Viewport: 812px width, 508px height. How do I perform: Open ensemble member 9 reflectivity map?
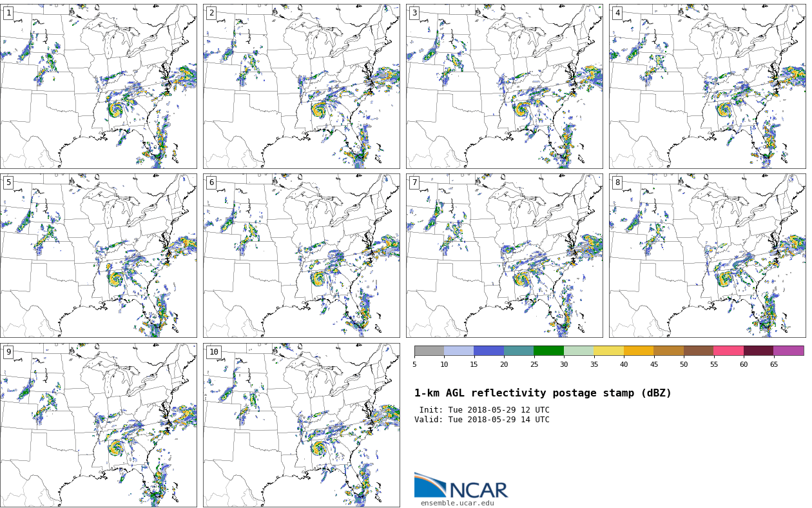pos(99,425)
